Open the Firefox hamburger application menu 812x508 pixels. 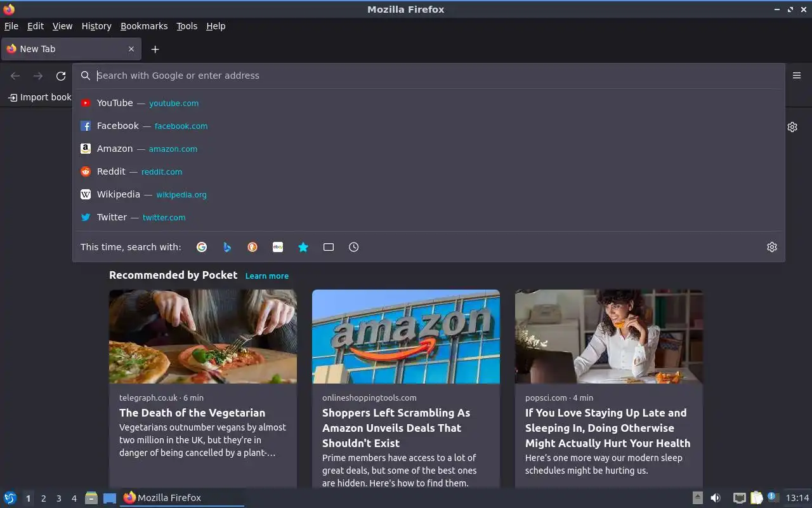(797, 76)
